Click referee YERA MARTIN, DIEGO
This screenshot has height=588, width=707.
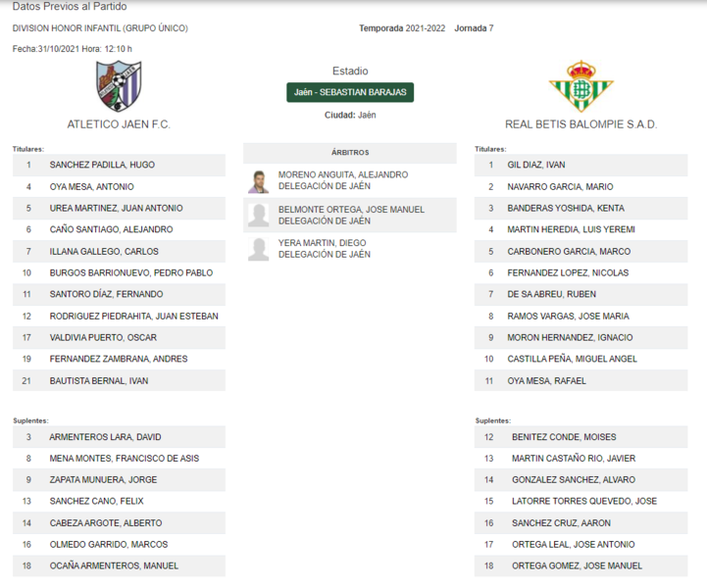[x=322, y=243]
